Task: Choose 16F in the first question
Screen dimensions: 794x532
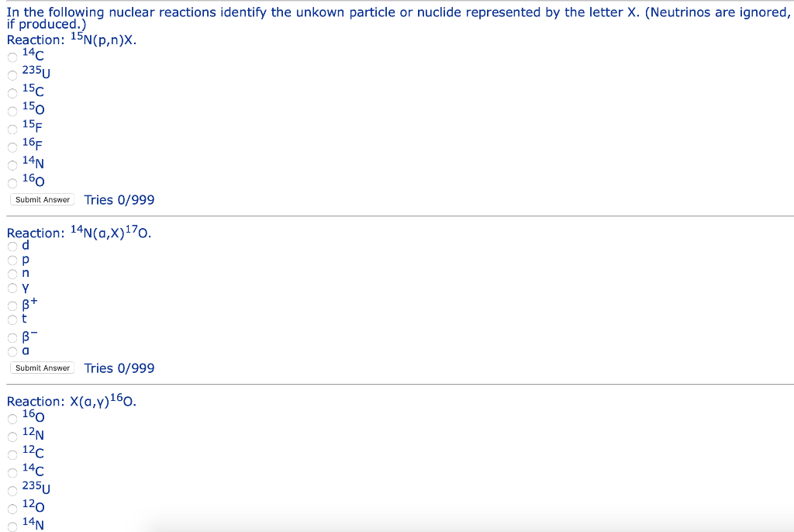Action: [12, 147]
